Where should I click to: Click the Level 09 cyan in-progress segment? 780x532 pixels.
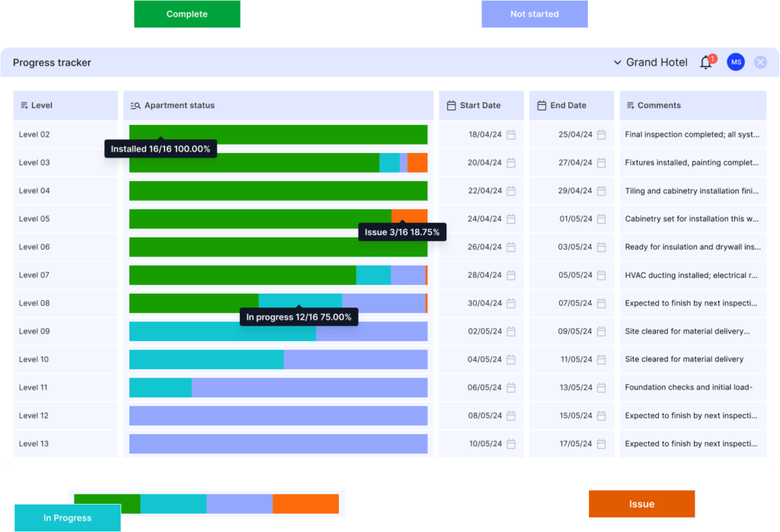[222, 332]
